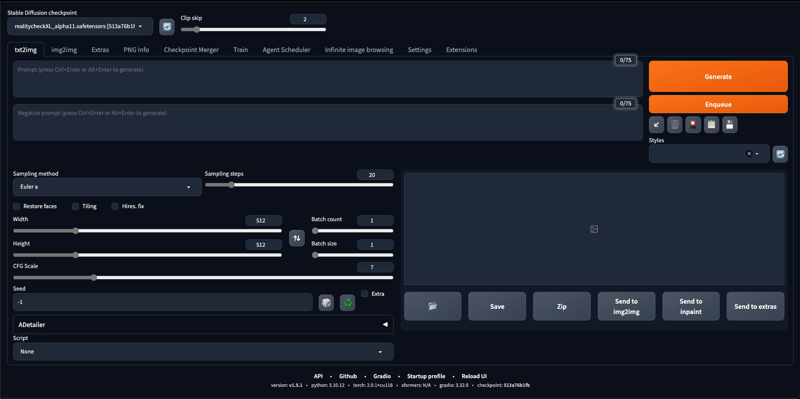Open the Stable Diffusion checkpoint dropdown
The image size is (800, 399).
tap(80, 26)
